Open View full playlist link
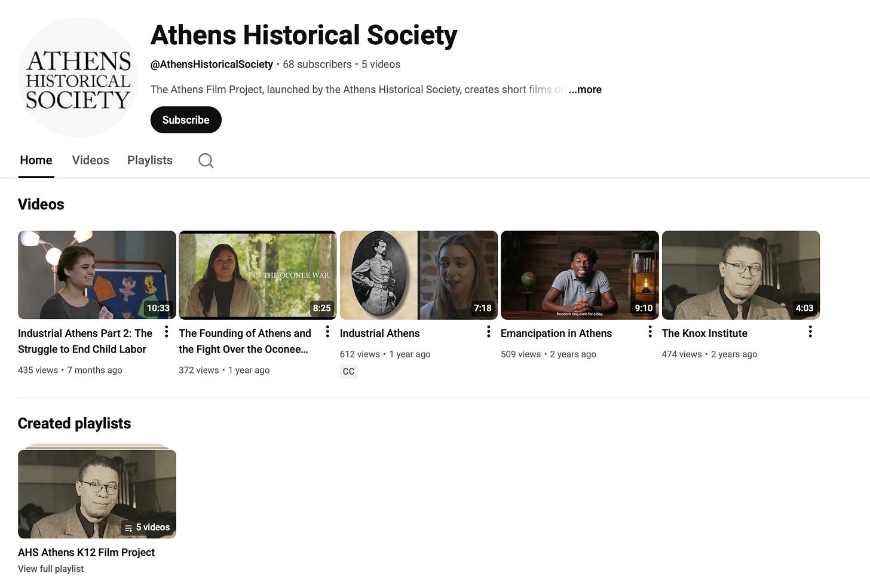 [x=51, y=569]
